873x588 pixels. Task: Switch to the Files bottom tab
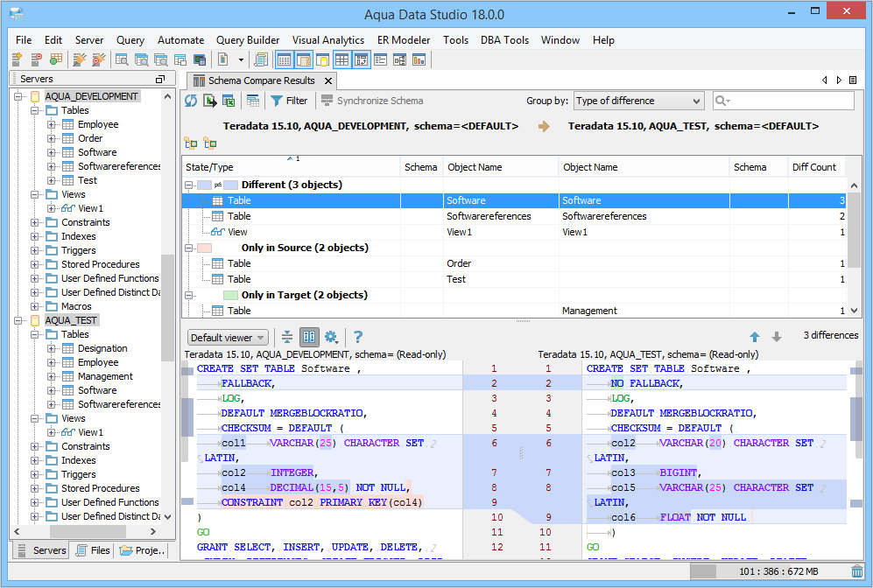pyautogui.click(x=94, y=550)
